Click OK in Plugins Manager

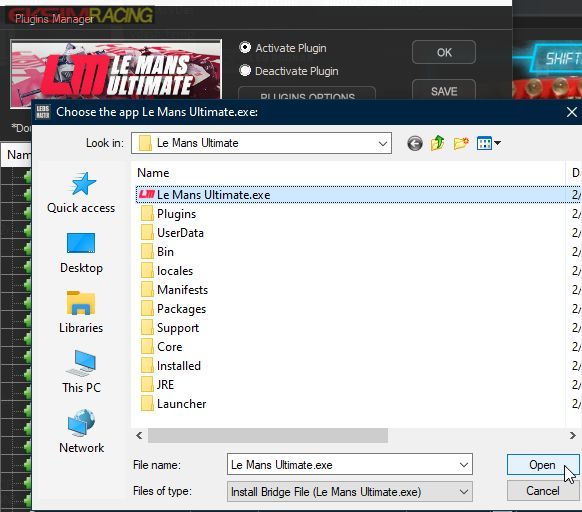click(x=444, y=52)
